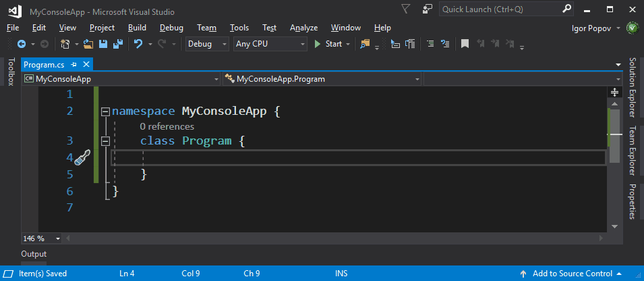The height and width of the screenshot is (281, 644).
Task: Open the File menu
Action: (x=13, y=28)
